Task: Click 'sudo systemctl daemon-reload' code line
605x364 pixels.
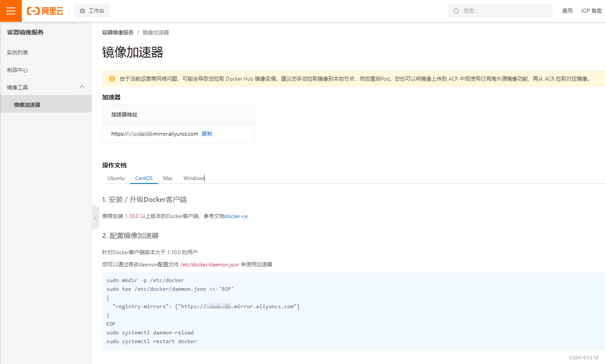Action: 150,333
